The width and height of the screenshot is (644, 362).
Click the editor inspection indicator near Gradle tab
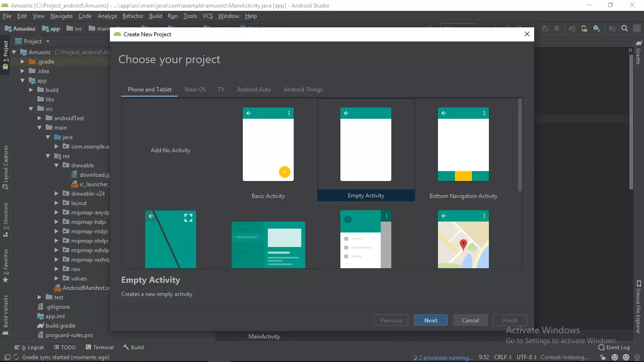(x=630, y=50)
